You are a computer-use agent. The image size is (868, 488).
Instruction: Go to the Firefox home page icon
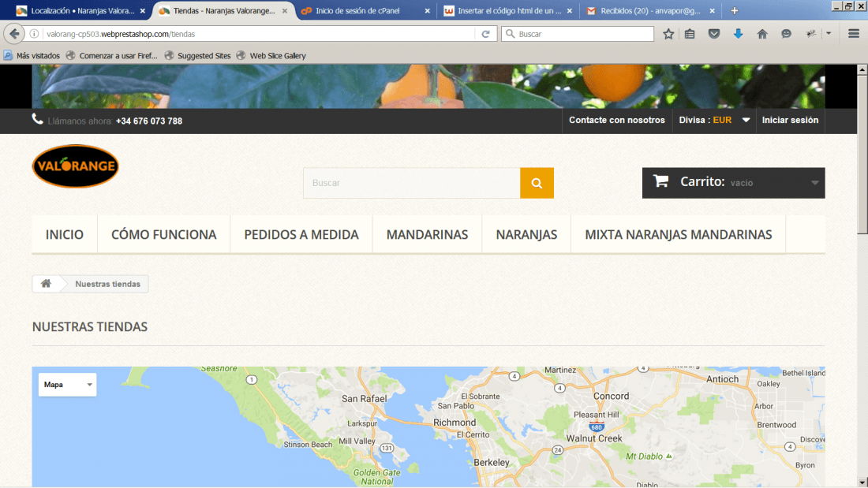point(762,34)
